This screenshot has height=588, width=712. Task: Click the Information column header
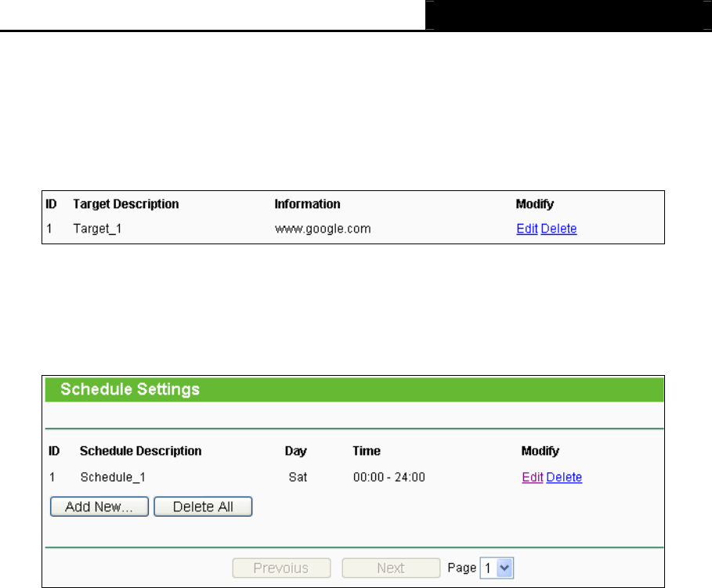[x=307, y=204]
